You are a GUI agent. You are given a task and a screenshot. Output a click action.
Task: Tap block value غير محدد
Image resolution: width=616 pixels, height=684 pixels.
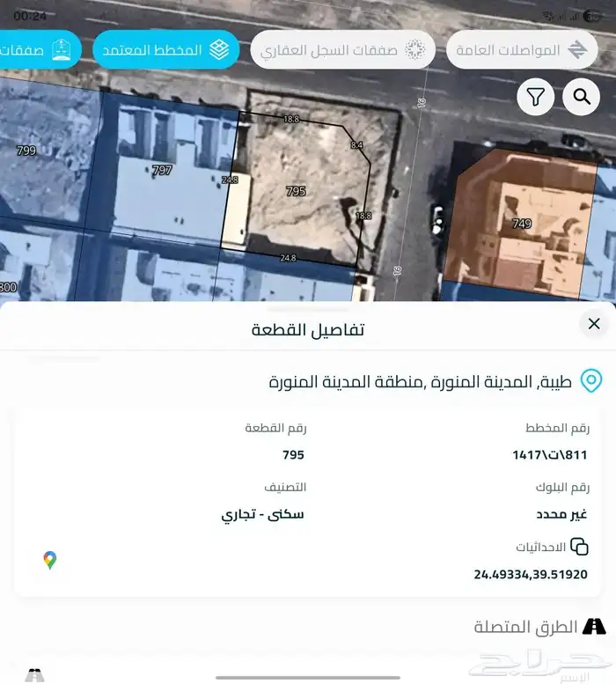(x=561, y=514)
